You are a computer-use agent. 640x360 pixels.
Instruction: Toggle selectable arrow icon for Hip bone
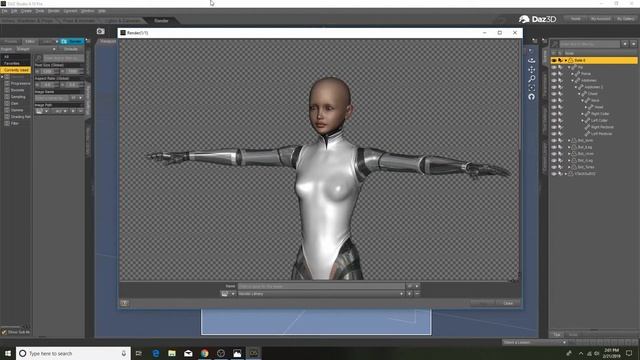click(560, 67)
